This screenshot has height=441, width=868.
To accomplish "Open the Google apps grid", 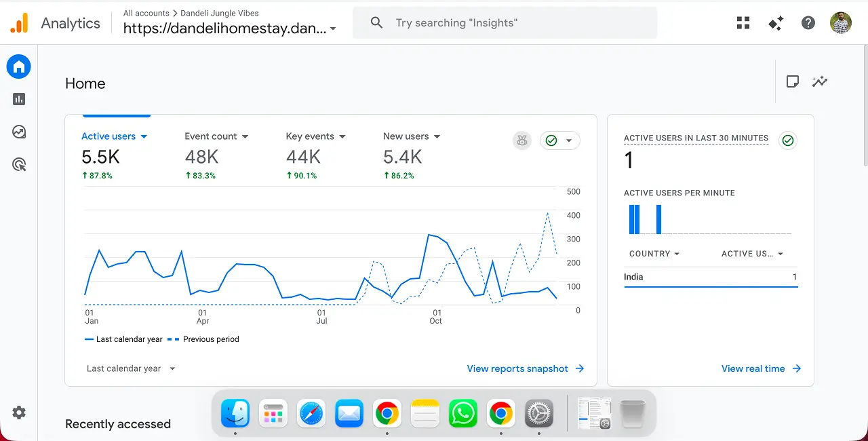I will click(x=743, y=22).
